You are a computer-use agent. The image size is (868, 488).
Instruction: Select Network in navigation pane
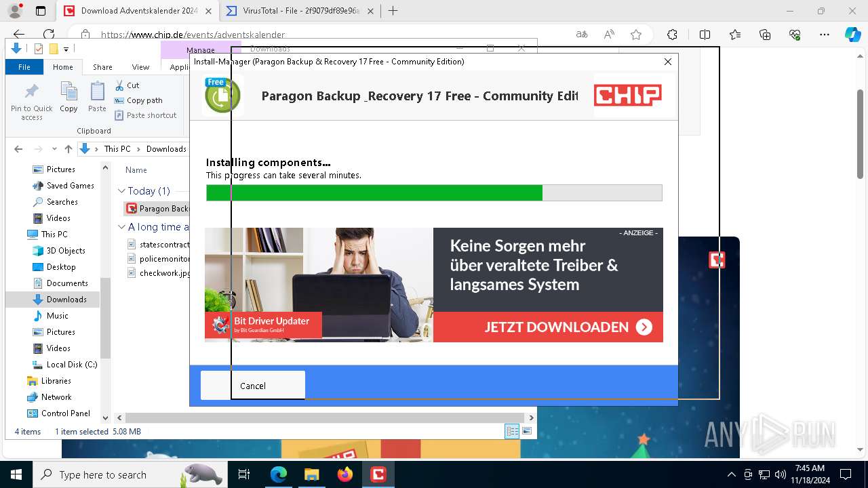point(56,397)
